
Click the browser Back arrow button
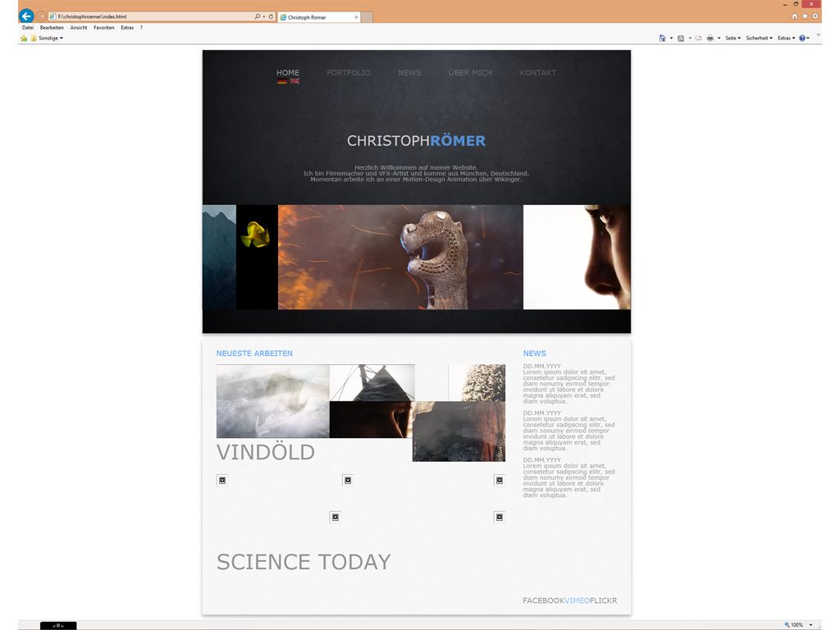(26, 16)
